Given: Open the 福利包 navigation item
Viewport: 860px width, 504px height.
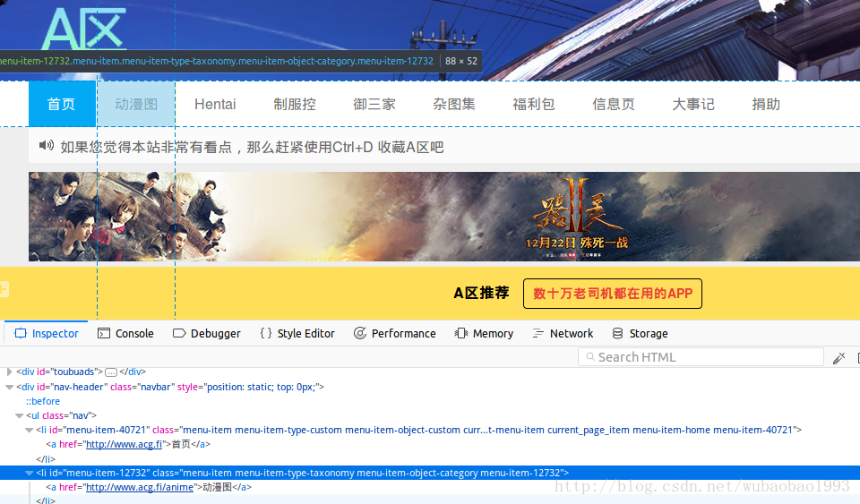Looking at the screenshot, I should click(x=534, y=104).
